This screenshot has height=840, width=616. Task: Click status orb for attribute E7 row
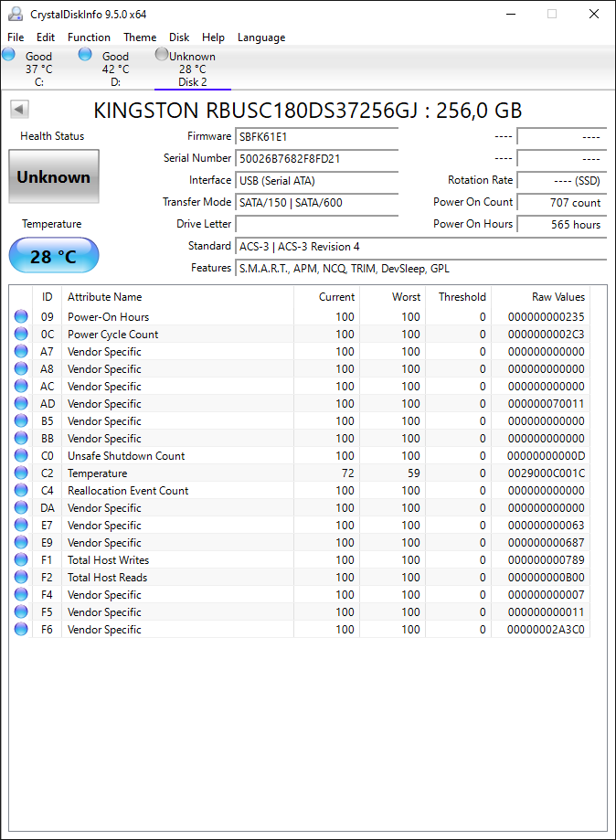click(x=21, y=525)
